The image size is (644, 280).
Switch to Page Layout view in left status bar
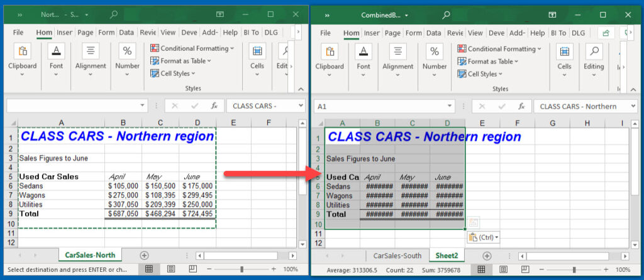(x=171, y=269)
